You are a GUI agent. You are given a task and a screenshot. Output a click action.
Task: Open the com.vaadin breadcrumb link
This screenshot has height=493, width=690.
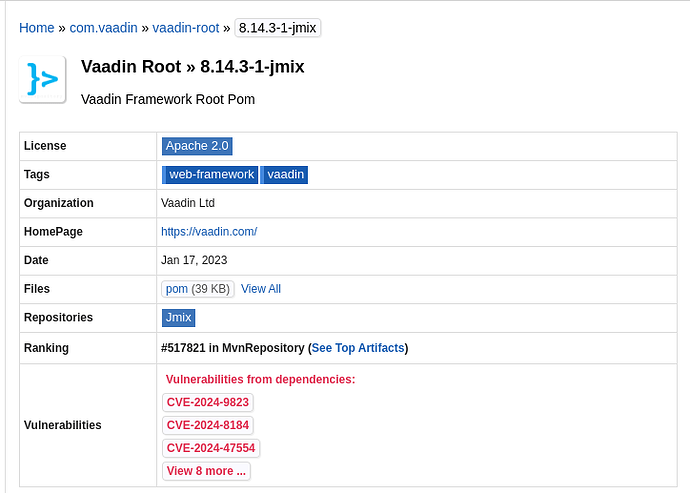pos(103,28)
